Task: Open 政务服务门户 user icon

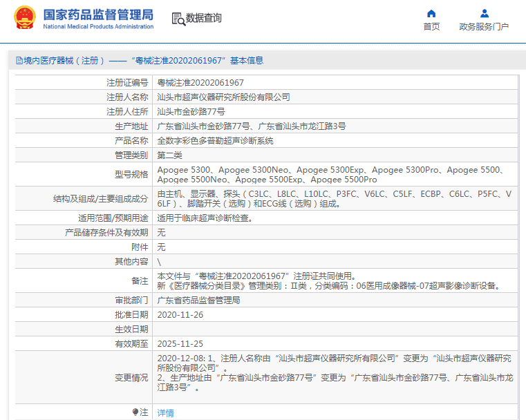Action: [484, 13]
